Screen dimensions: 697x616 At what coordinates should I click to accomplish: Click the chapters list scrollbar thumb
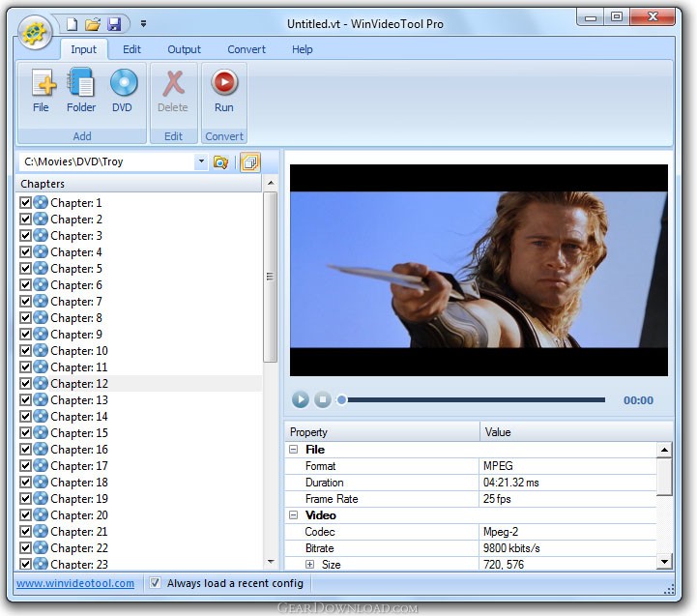click(271, 277)
